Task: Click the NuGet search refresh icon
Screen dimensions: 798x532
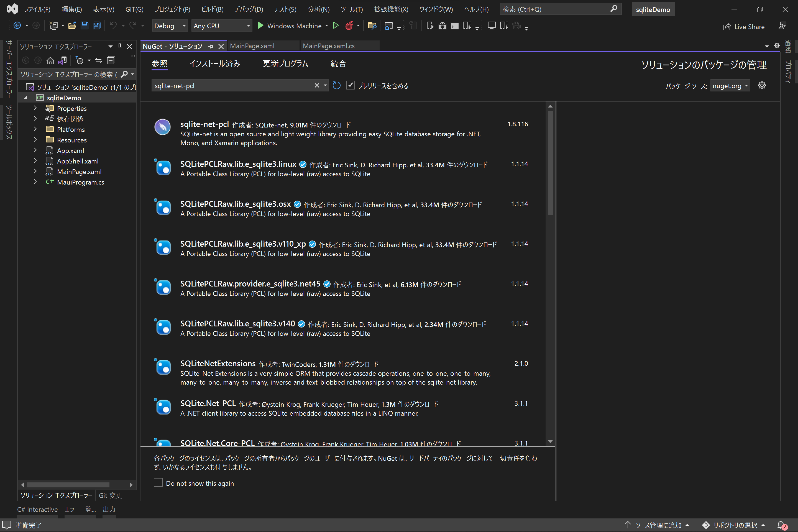Action: [336, 86]
